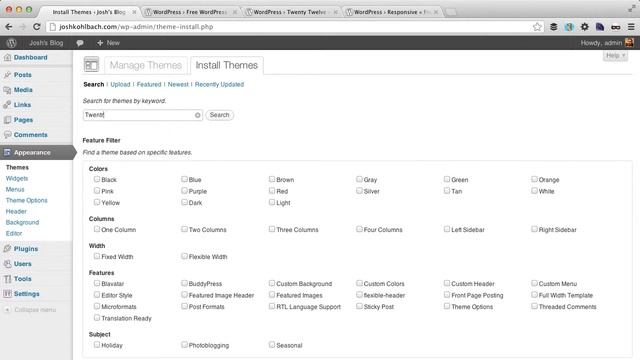
Task: Close the Twenty Twelve browser tab
Action: (x=336, y=12)
